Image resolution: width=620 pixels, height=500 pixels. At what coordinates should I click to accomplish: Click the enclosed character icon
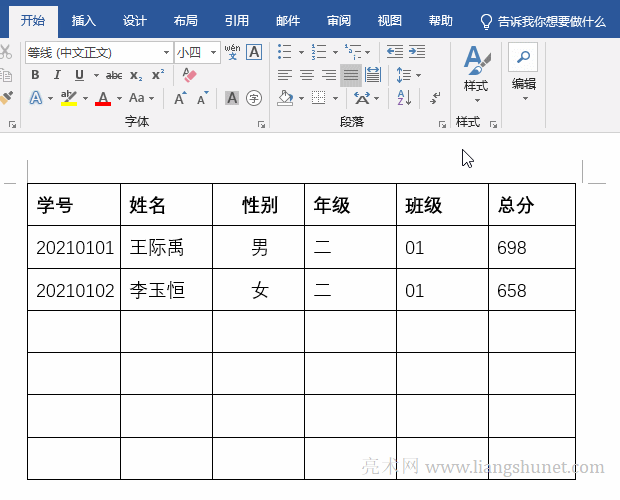(254, 98)
